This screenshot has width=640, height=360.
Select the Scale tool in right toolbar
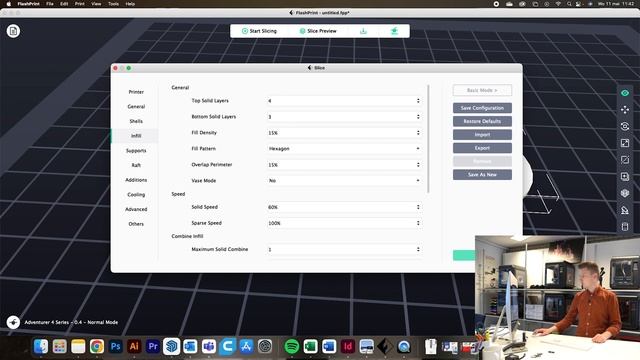[625, 143]
